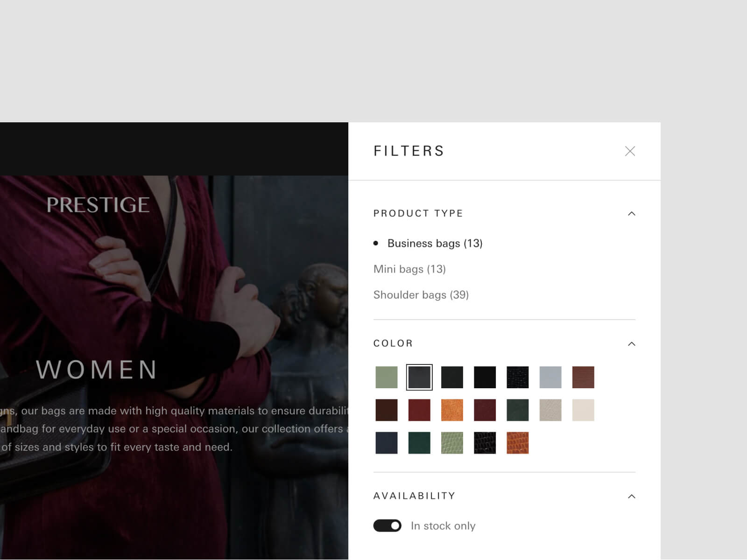Screen dimensions: 747x560
Task: Filter by Mini bags (13)
Action: click(x=409, y=269)
